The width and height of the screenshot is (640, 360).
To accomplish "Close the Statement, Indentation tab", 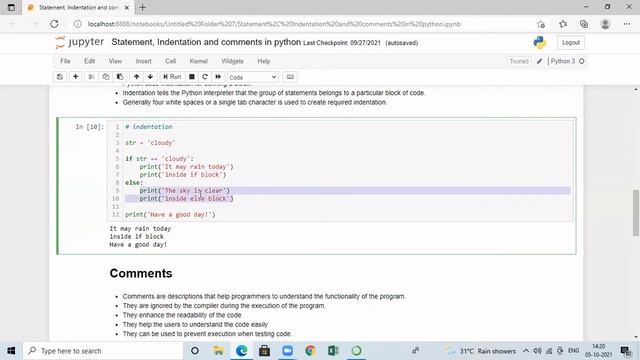I will coord(127,8).
